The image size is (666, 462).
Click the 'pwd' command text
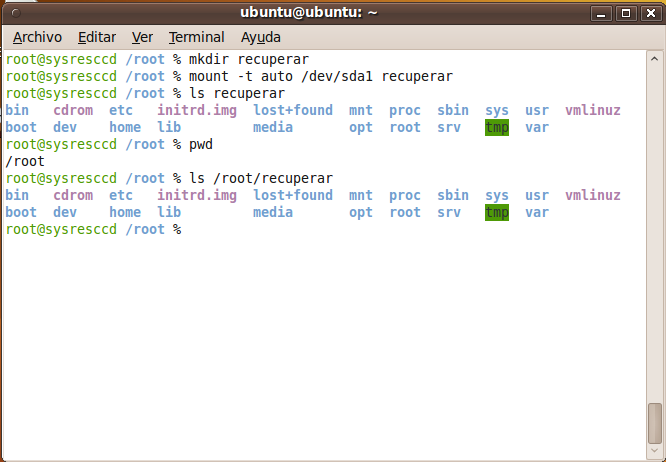pyautogui.click(x=201, y=144)
